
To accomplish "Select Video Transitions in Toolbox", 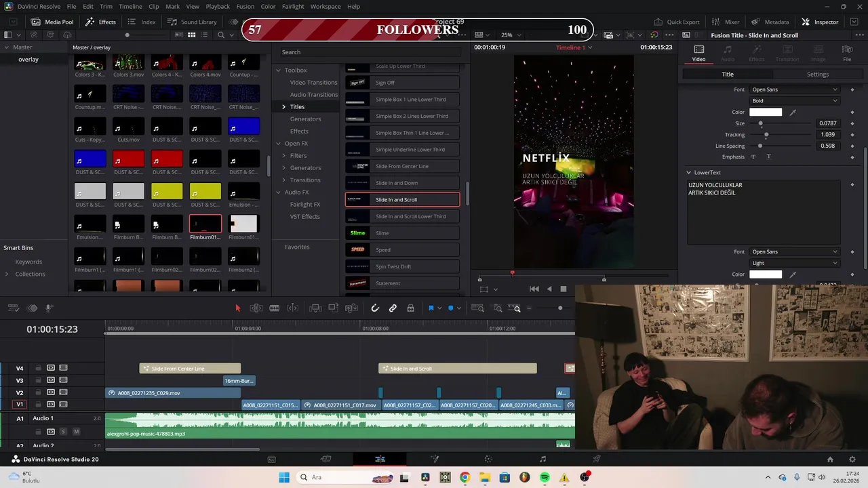I will tap(313, 83).
